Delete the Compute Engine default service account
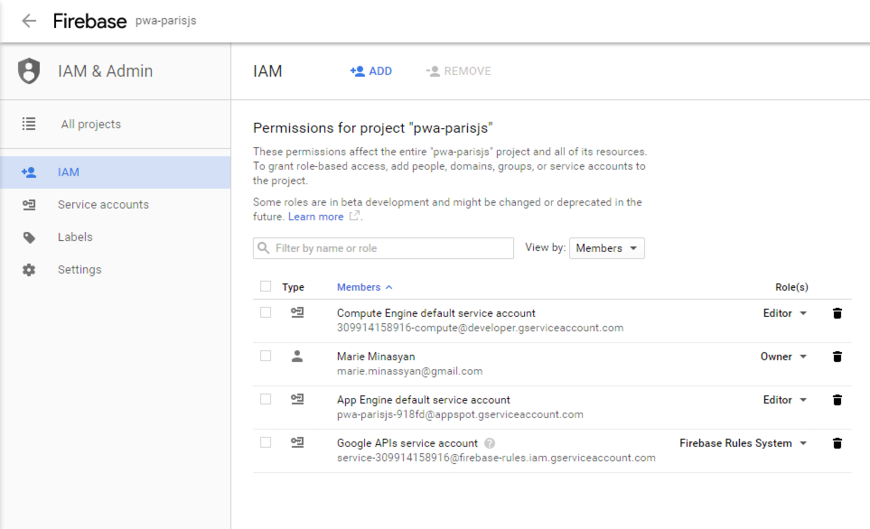The width and height of the screenshot is (870, 529). pyautogui.click(x=837, y=314)
